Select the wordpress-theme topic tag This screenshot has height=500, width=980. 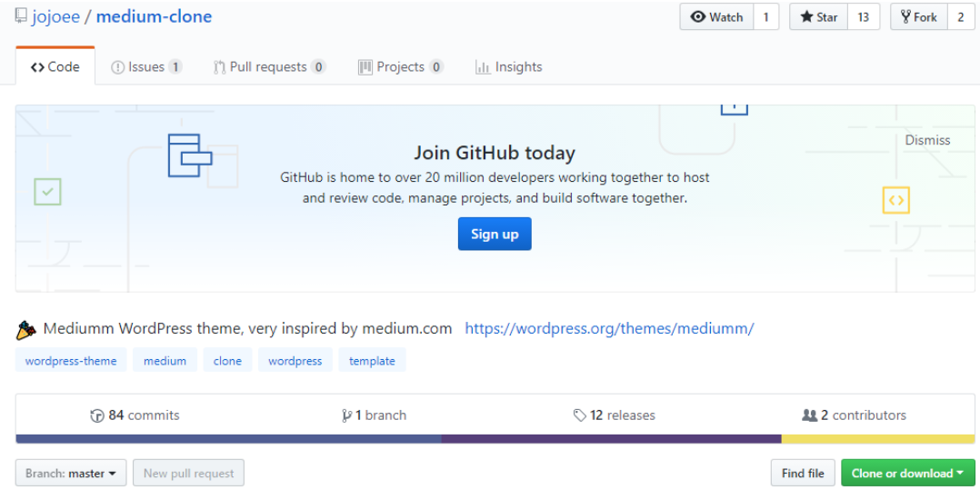(x=71, y=361)
